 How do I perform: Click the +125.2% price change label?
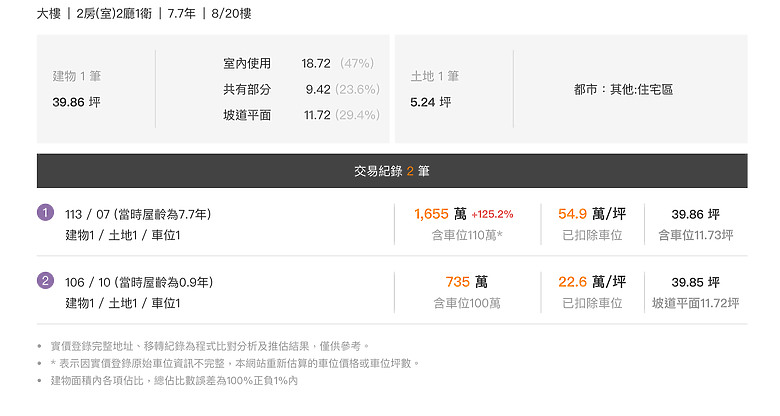pos(492,214)
